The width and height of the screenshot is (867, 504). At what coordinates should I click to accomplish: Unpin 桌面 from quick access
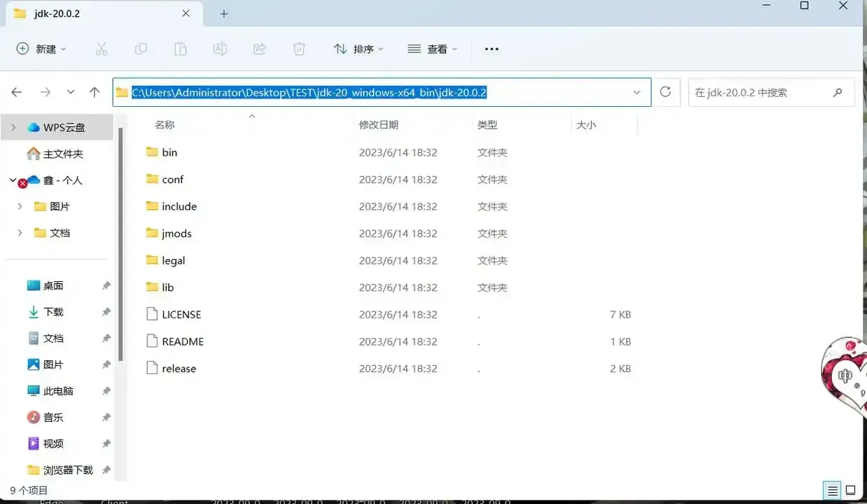(106, 286)
